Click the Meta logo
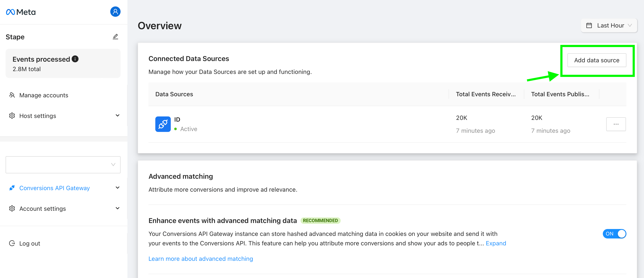The image size is (644, 278). click(x=21, y=12)
